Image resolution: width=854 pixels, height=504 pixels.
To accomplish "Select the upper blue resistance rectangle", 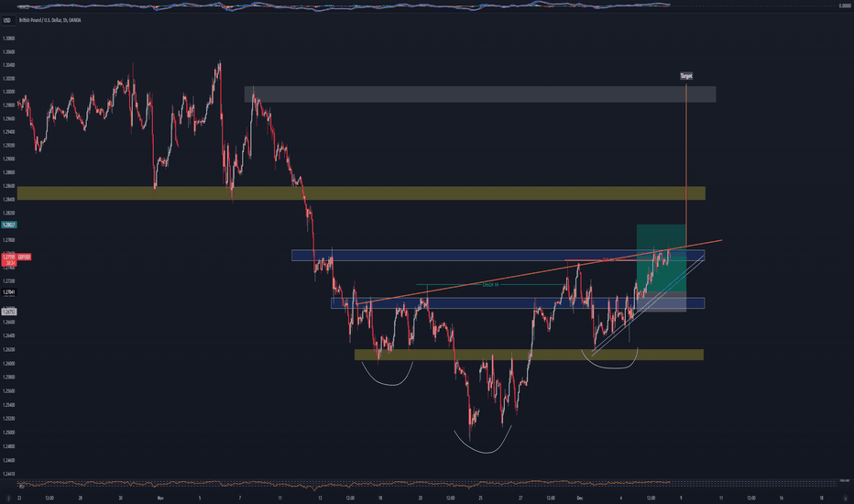I will pyautogui.click(x=498, y=255).
